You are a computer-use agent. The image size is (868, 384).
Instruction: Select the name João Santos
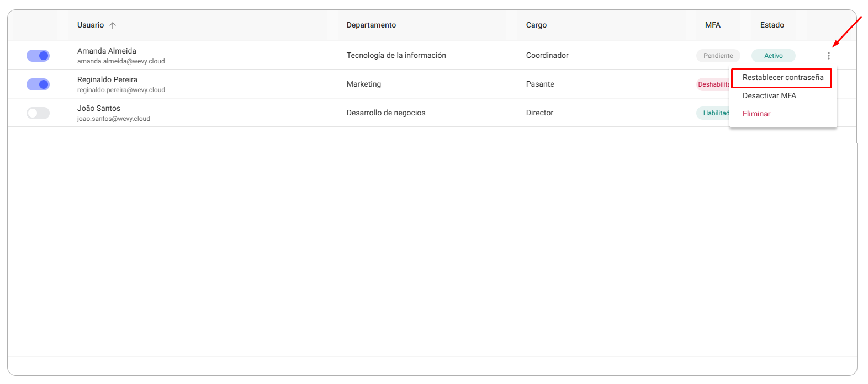[x=99, y=108]
